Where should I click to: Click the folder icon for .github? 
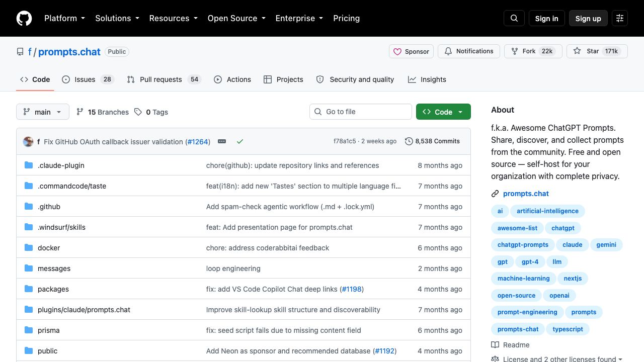[x=29, y=206]
